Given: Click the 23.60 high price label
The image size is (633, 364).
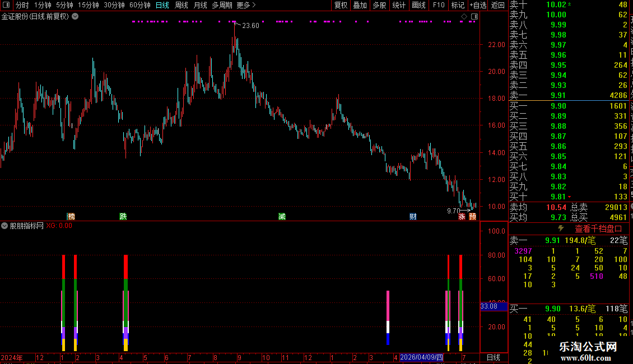Looking at the screenshot, I should click(x=250, y=25).
